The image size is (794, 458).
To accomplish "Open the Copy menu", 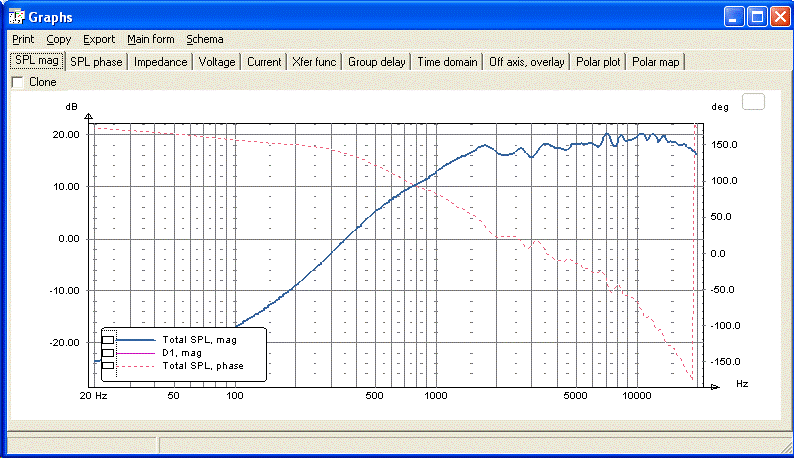I will point(59,39).
